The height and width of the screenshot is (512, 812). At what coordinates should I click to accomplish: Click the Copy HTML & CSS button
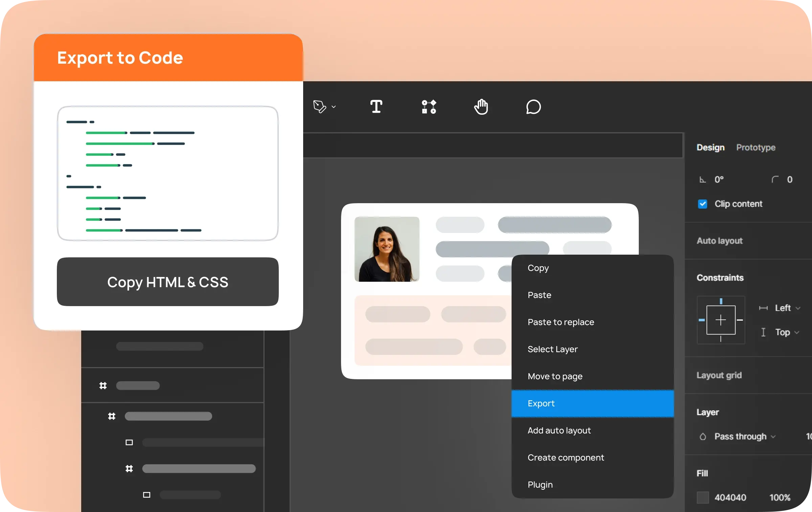pyautogui.click(x=168, y=282)
